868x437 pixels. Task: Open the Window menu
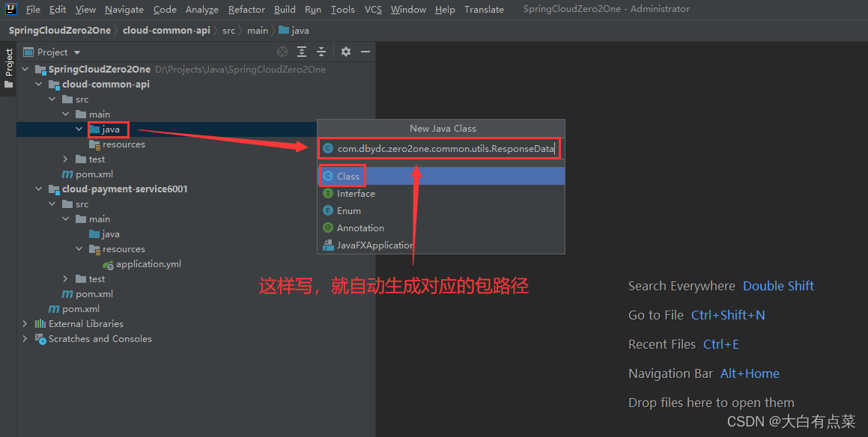pyautogui.click(x=408, y=10)
